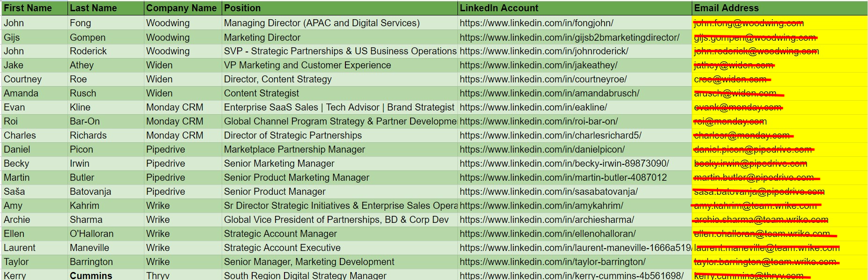This screenshot has height=280, width=868.
Task: Open Courtney Roe's LinkedIn link
Action: coord(543,79)
